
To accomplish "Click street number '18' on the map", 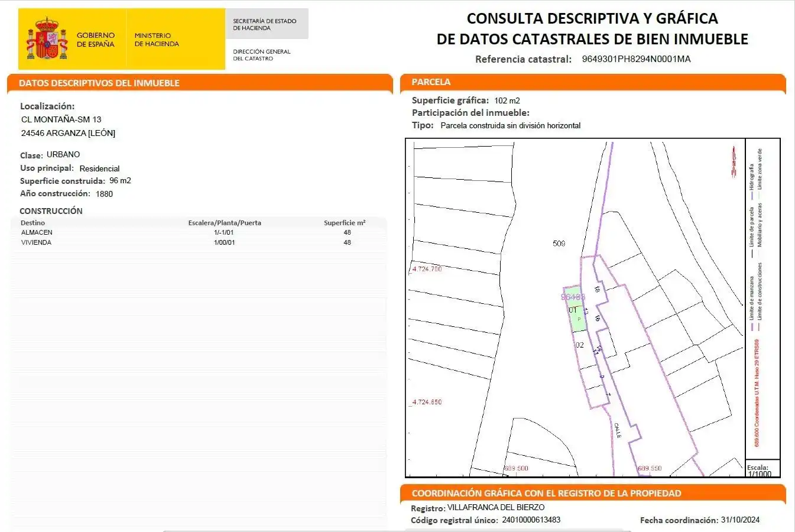I will click(x=597, y=290).
